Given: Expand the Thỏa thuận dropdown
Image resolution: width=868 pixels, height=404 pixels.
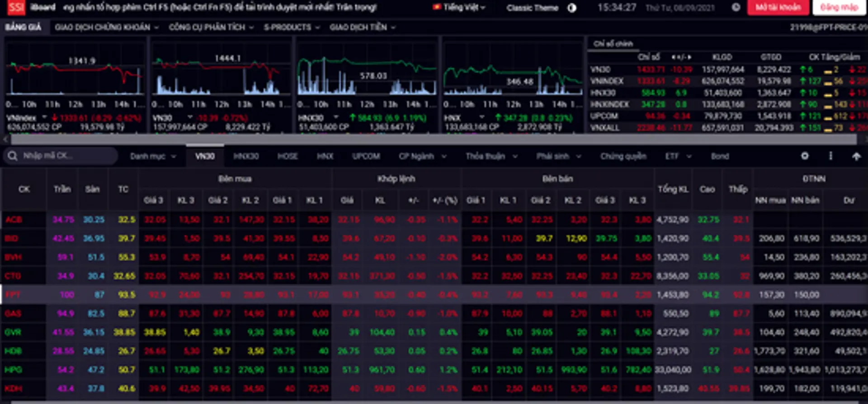Looking at the screenshot, I should [491, 156].
